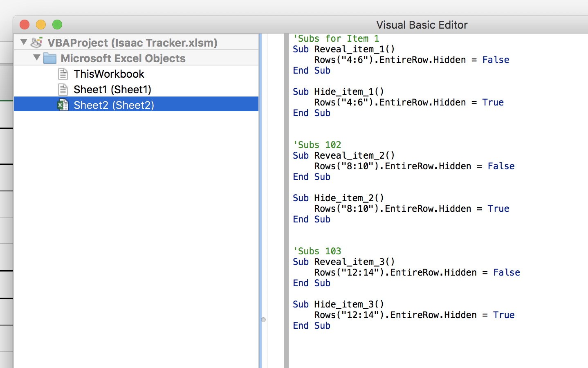This screenshot has height=368, width=588.
Task: Click the ThisWorkbook document icon
Action: click(x=63, y=74)
